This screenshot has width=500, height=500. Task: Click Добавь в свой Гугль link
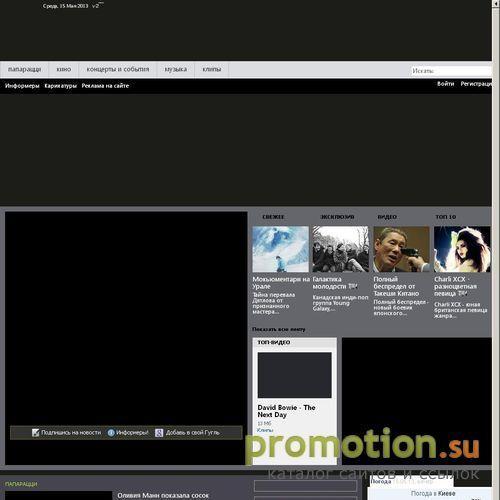[193, 433]
